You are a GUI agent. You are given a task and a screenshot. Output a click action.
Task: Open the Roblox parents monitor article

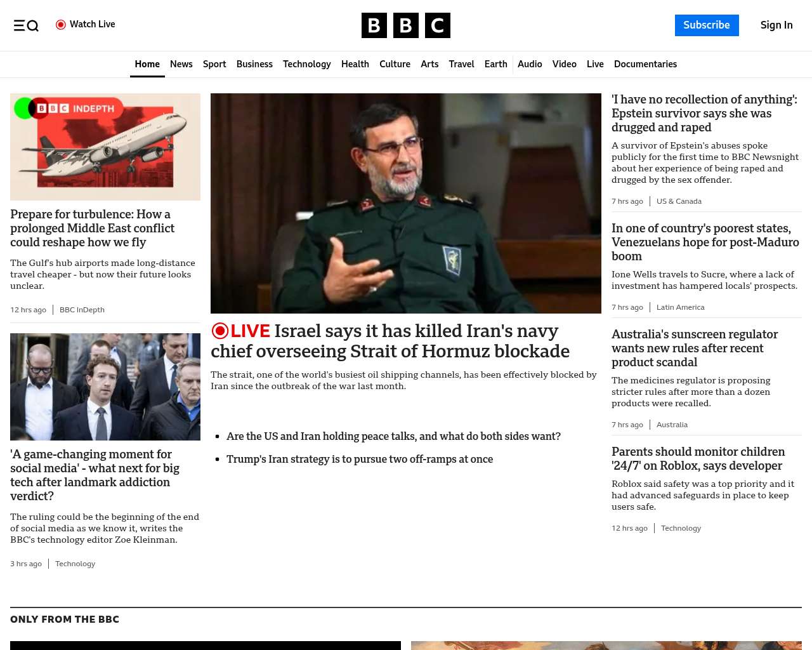(x=698, y=458)
